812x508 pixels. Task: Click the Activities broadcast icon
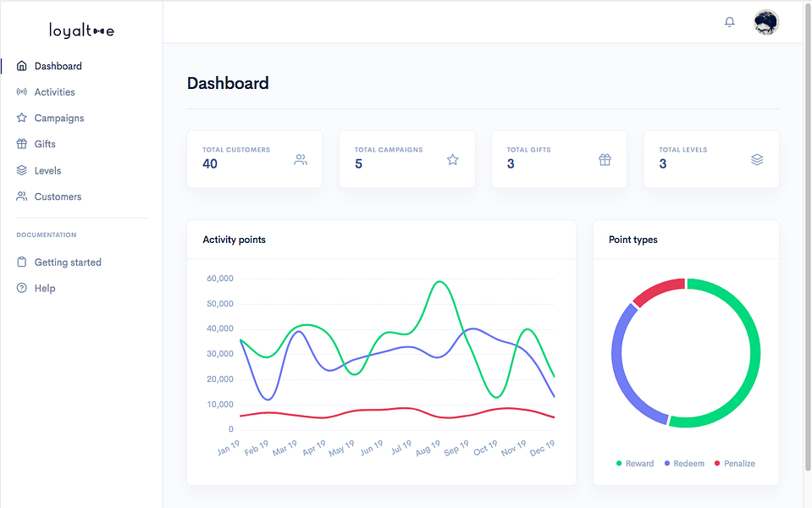[22, 91]
